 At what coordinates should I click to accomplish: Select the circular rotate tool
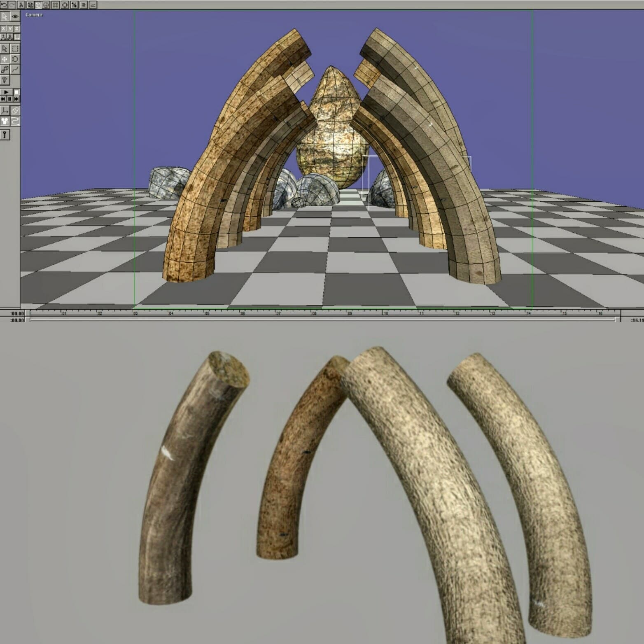tap(15, 59)
